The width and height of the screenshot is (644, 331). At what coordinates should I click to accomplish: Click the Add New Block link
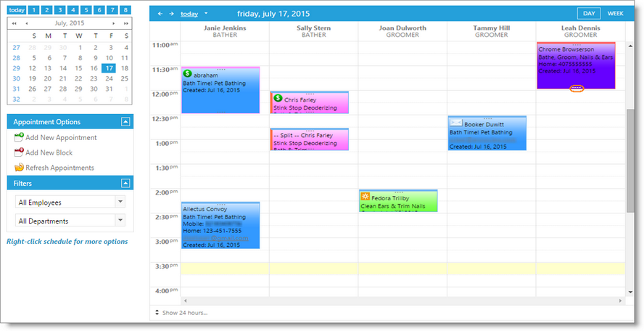(49, 152)
